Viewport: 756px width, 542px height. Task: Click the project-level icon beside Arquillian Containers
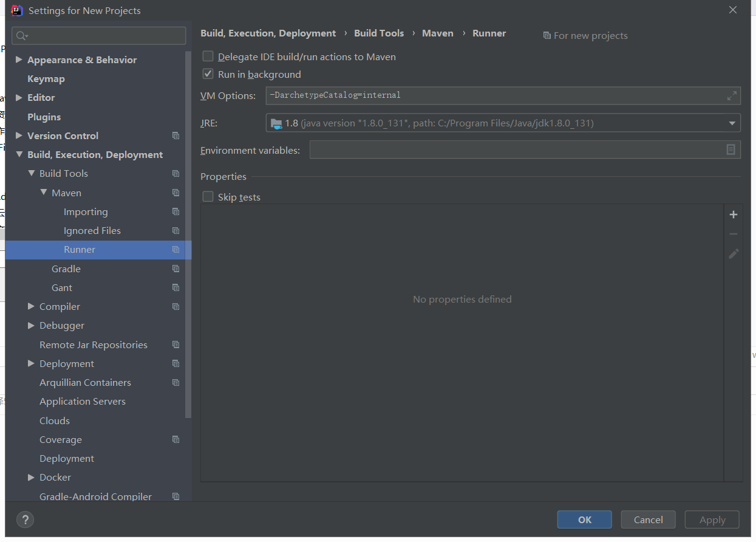175,382
